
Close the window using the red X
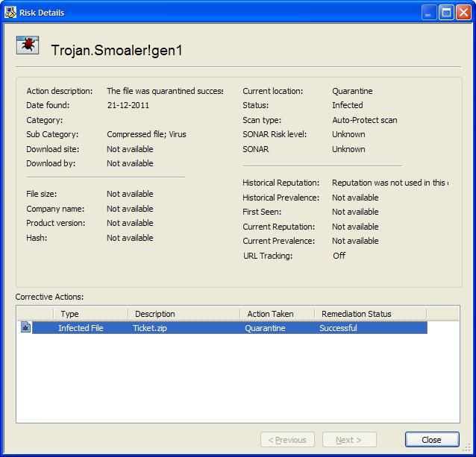pos(463,12)
